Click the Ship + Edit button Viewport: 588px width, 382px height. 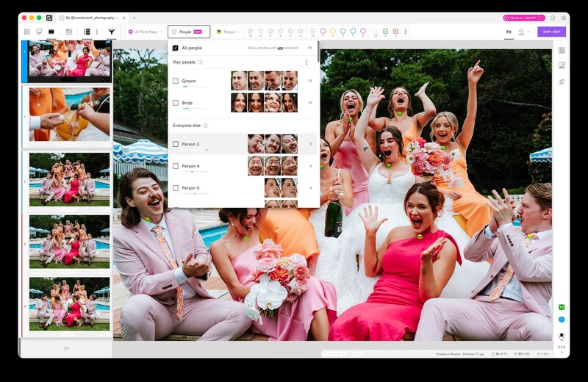pyautogui.click(x=552, y=32)
